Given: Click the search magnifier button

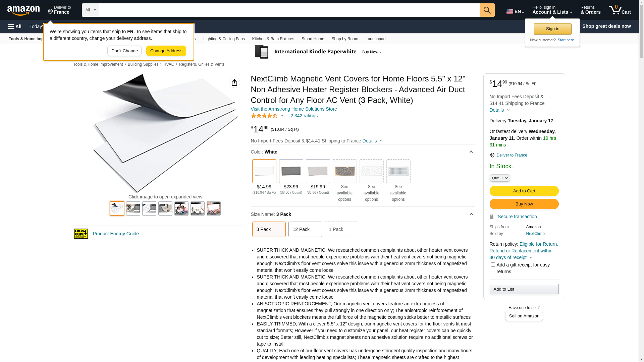Looking at the screenshot, I should click(487, 10).
